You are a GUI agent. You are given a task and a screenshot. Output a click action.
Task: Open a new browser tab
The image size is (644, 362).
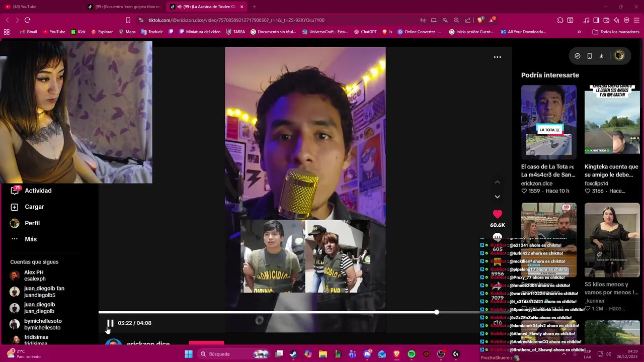254,7
